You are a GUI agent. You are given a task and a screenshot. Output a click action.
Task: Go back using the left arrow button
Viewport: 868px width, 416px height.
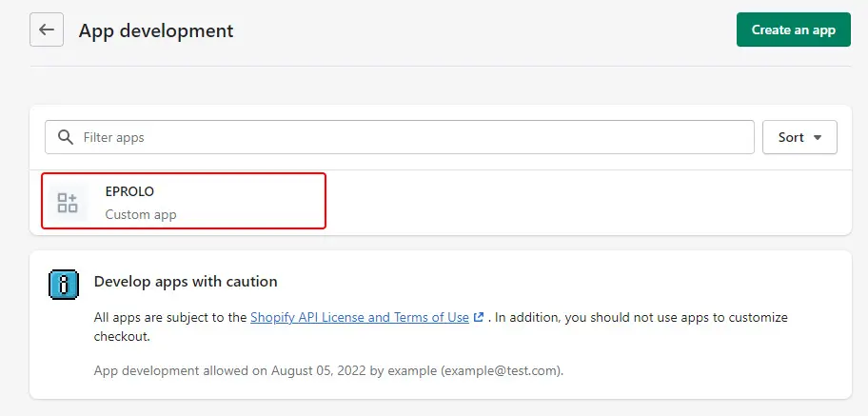[47, 30]
